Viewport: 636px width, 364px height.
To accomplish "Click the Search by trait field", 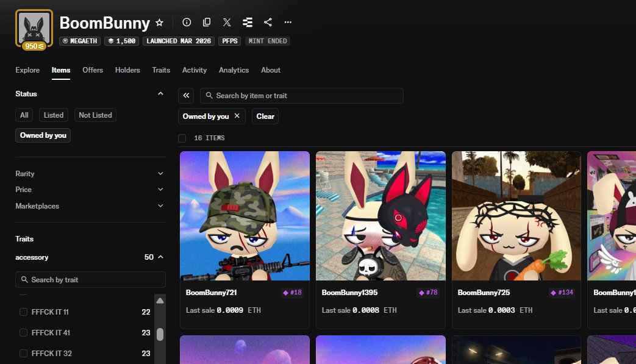I will pos(90,280).
